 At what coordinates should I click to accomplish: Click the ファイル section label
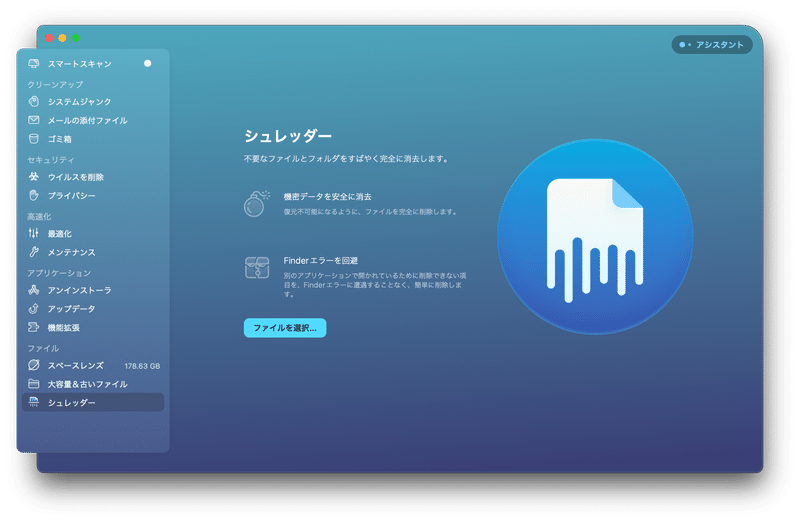point(43,348)
